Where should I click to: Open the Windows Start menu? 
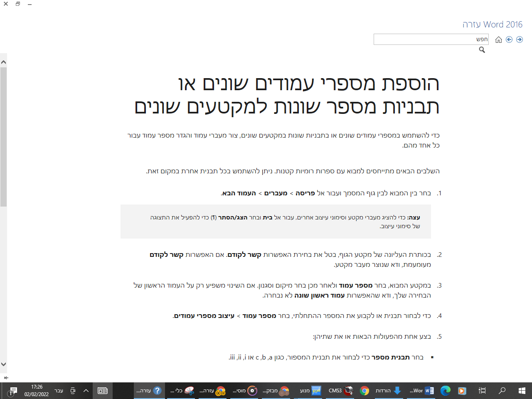pyautogui.click(x=522, y=391)
